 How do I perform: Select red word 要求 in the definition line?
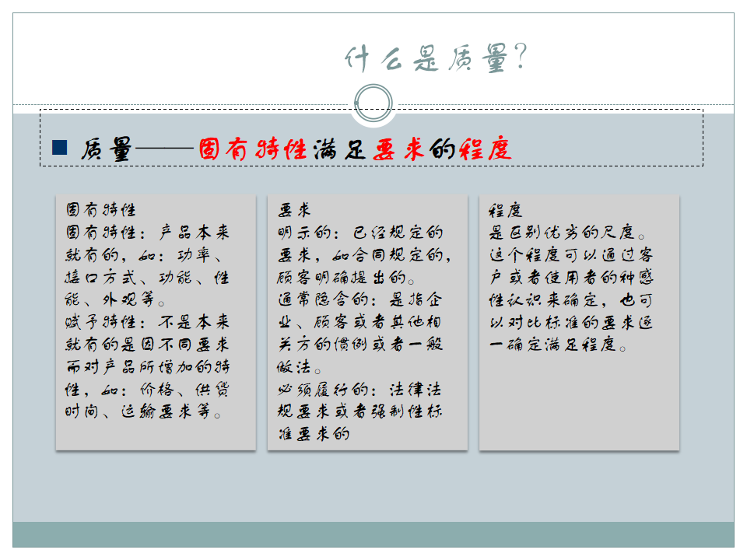pos(398,149)
